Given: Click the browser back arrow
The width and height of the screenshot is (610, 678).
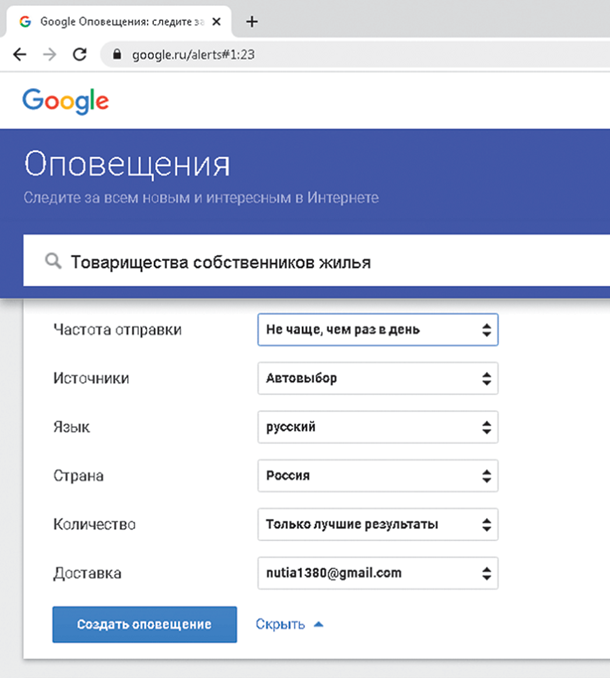Looking at the screenshot, I should pos(20,55).
